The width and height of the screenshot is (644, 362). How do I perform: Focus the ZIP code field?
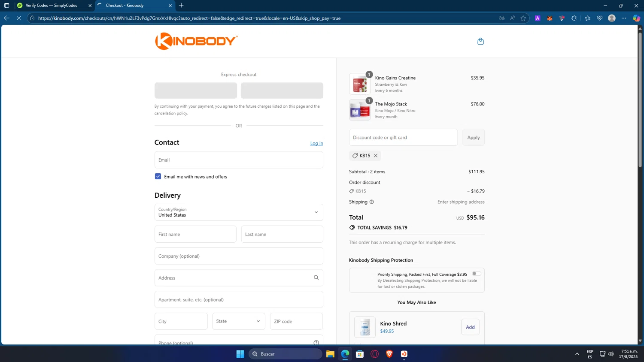pyautogui.click(x=296, y=321)
